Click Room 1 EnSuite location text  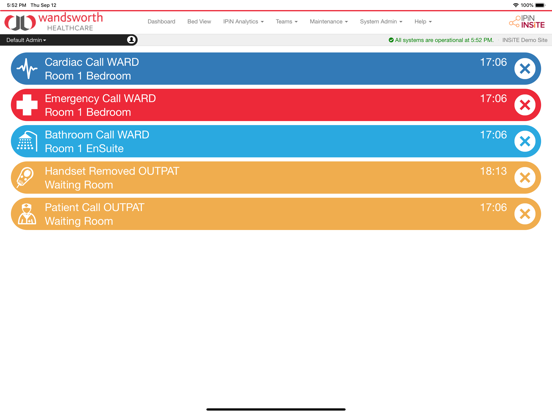[x=84, y=149]
